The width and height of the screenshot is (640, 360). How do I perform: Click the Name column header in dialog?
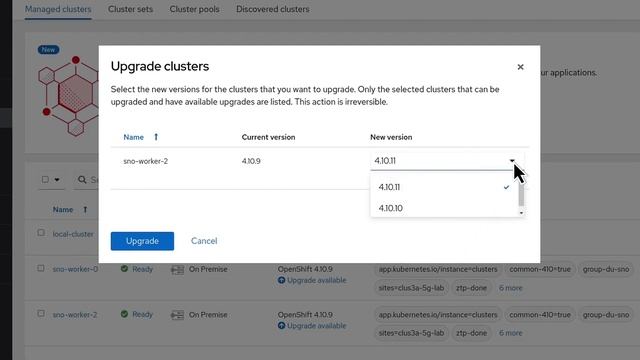[x=133, y=137]
